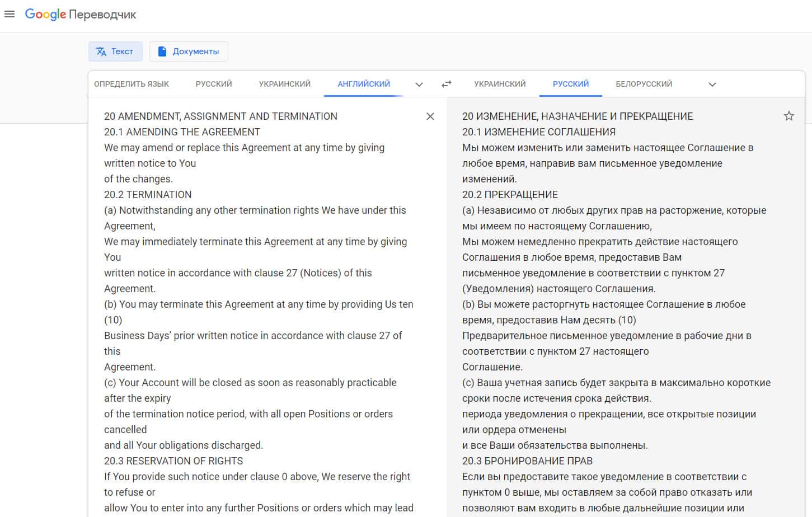
Task: Save translation with the star icon
Action: click(788, 116)
